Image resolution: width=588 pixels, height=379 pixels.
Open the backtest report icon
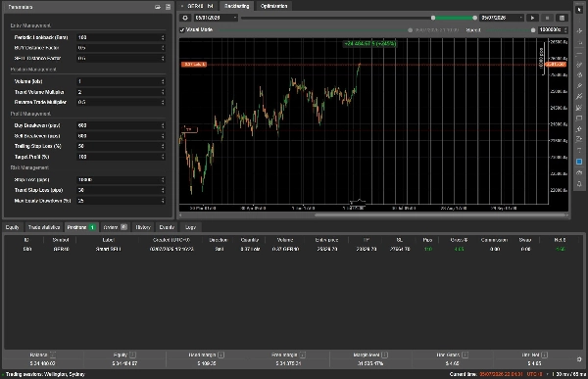[x=562, y=18]
